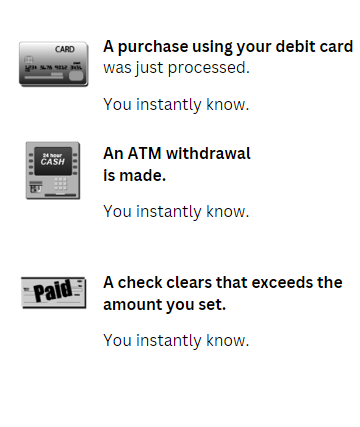This screenshot has width=360, height=427.
Task: Click the keypad on the ATM icon
Action: click(61, 184)
